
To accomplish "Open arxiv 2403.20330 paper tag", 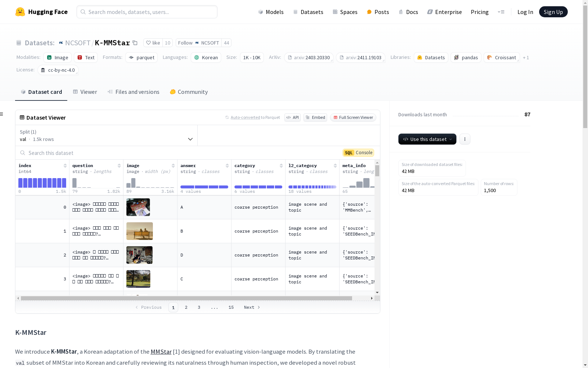I will 309,57.
